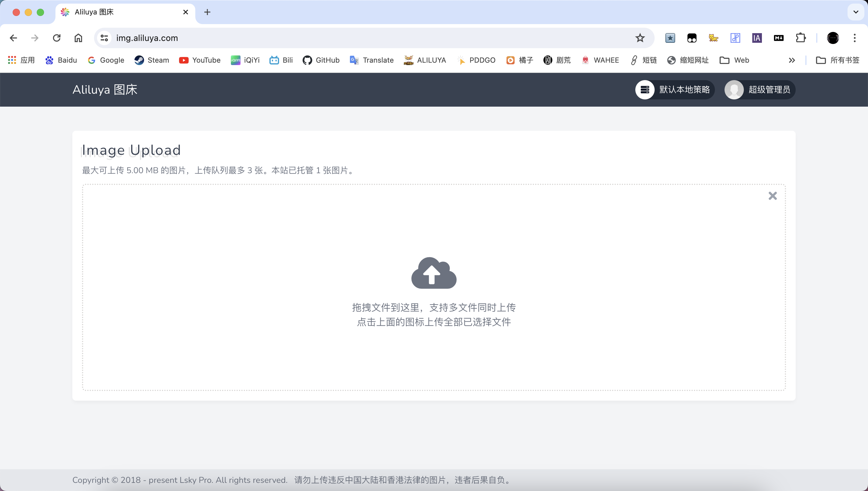Open Chrome three-dot menu

click(x=854, y=38)
